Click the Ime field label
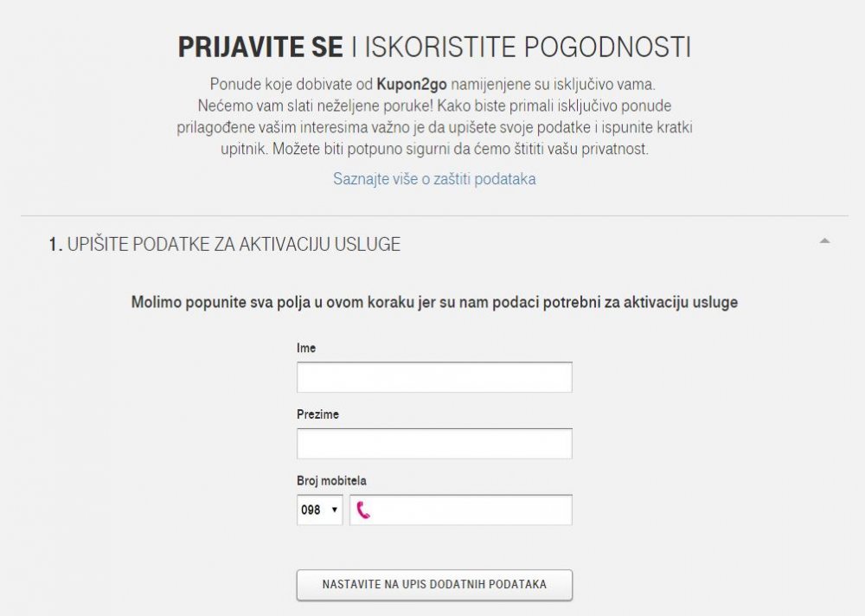Screen dimensions: 865x616 (x=306, y=348)
